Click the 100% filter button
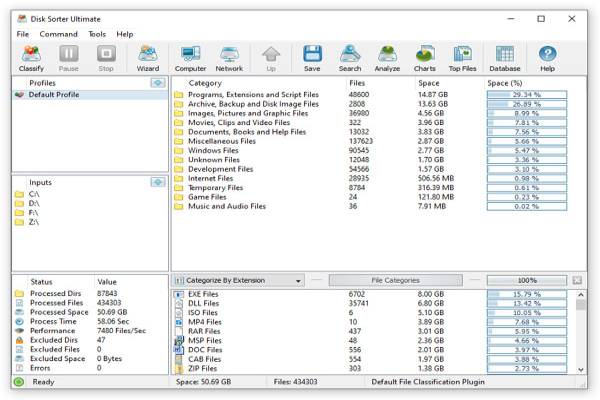 click(x=526, y=281)
